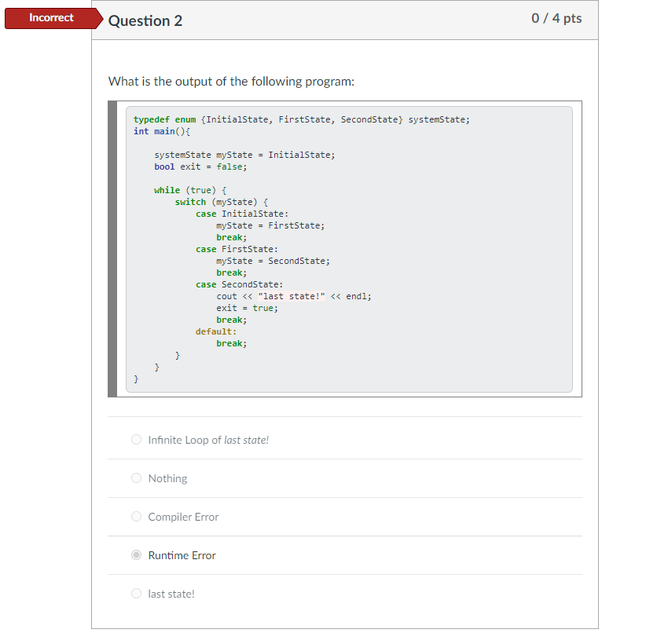Click the 'myState = SecondState;' code line
Screen dimensions: 646x644
pos(273,261)
